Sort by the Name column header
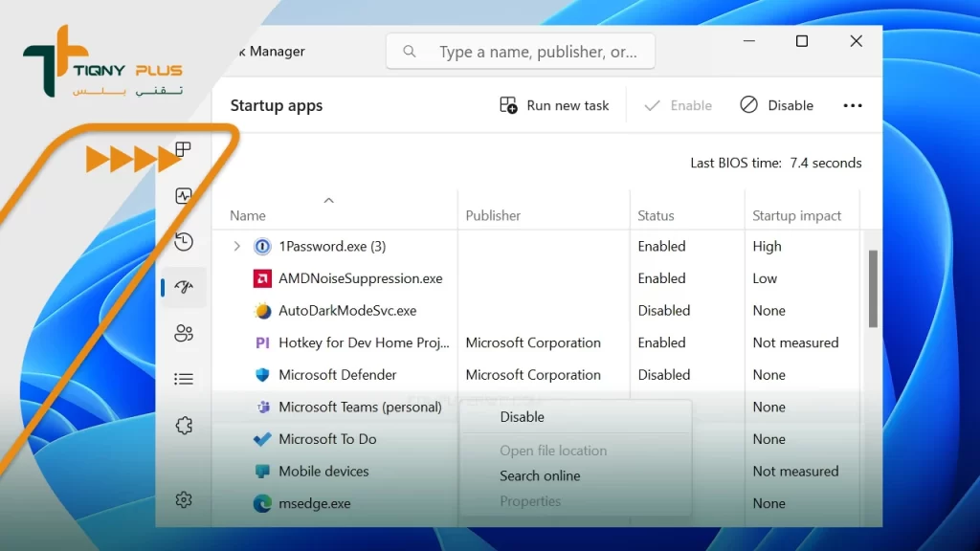The image size is (980, 551). pos(248,215)
